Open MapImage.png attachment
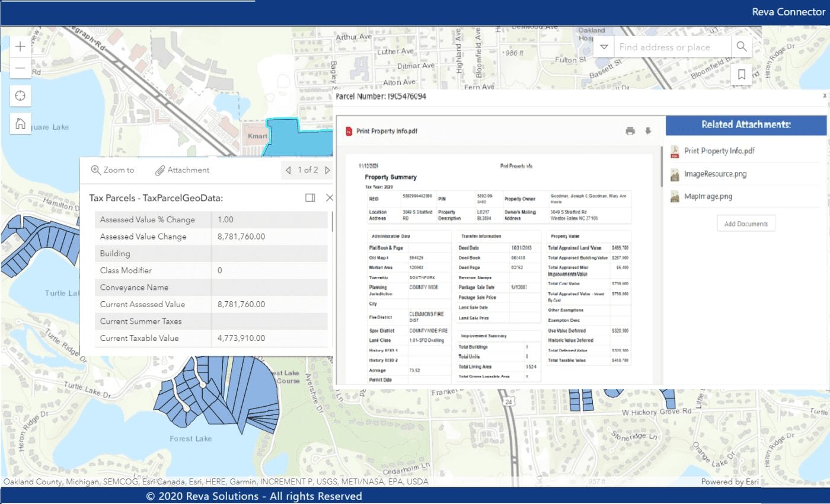 pos(708,196)
